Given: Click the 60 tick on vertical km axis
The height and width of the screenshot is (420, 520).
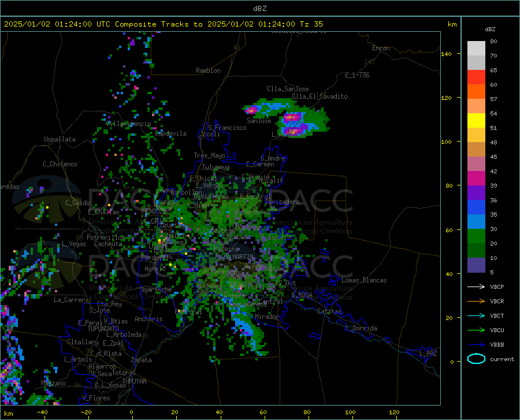Looking at the screenshot, I should click(x=449, y=230).
